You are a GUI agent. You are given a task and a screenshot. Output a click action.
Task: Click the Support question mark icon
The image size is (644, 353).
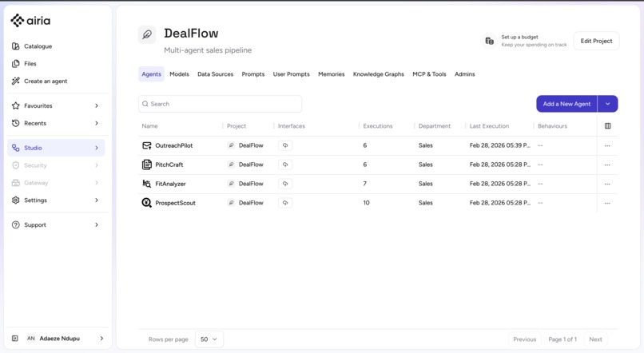[16, 224]
